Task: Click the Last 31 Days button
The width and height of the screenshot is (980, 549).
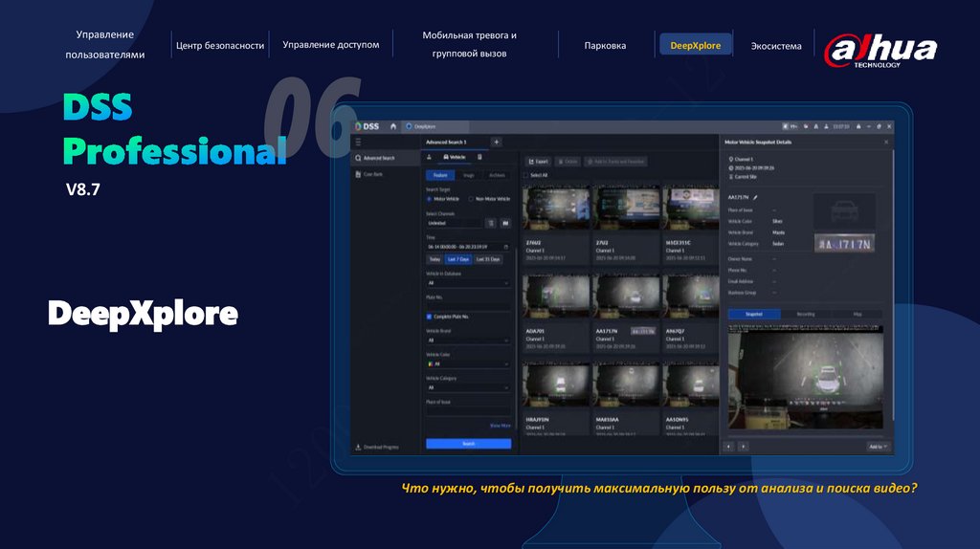Action: tap(488, 259)
